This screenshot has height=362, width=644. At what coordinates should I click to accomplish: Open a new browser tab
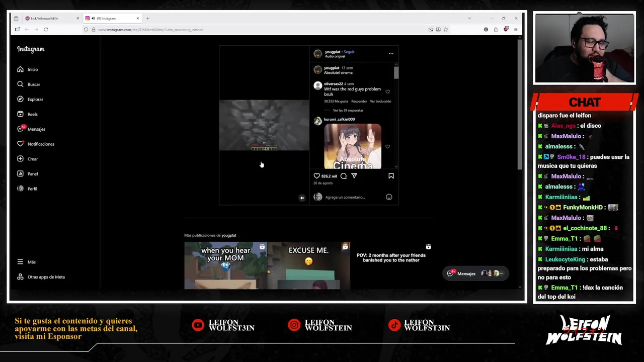(147, 19)
